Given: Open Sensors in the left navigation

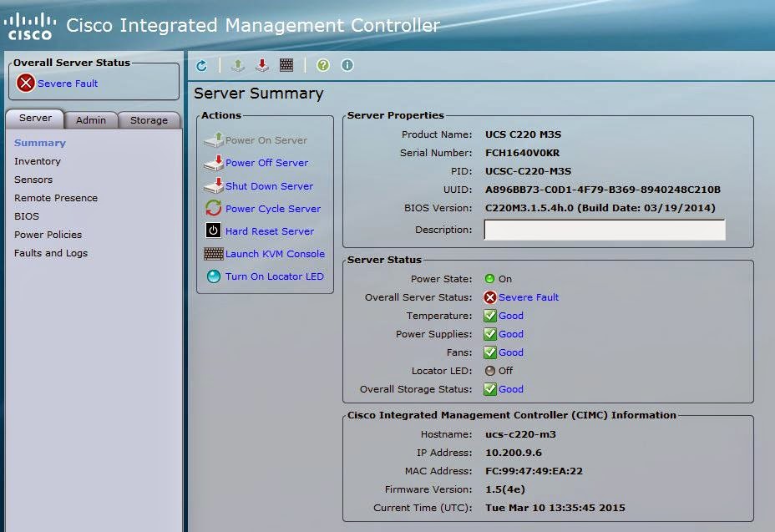Looking at the screenshot, I should (x=33, y=180).
